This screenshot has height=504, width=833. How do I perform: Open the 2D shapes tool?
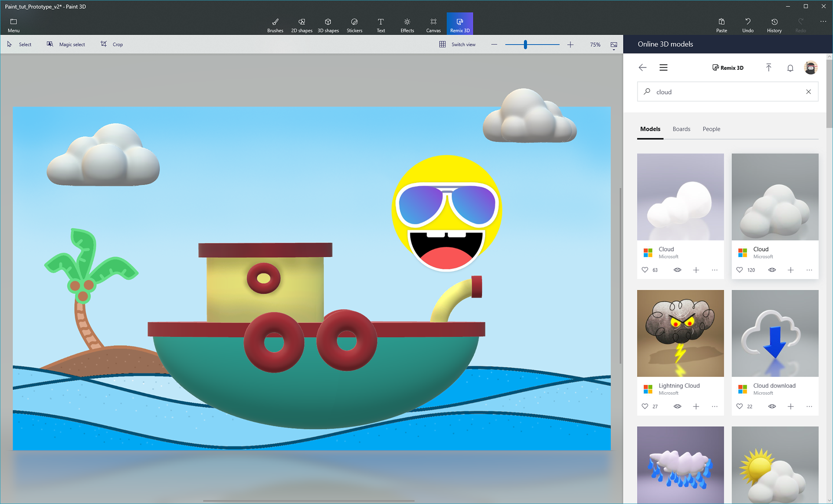pos(302,25)
